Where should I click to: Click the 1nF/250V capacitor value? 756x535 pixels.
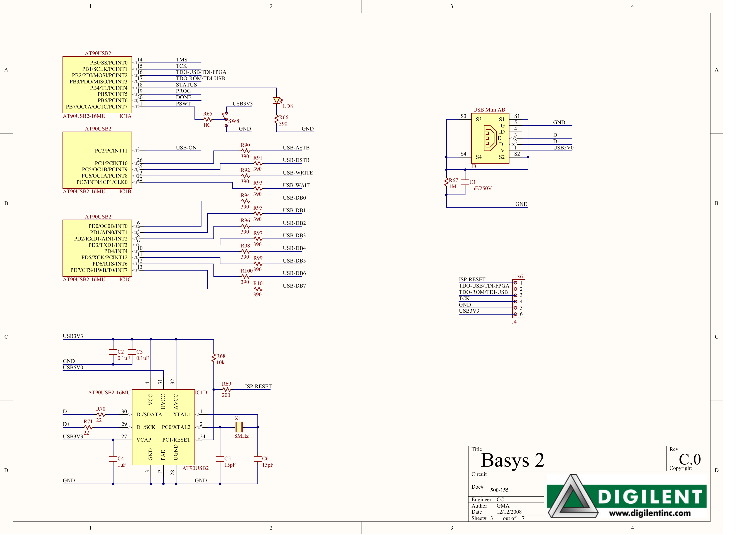tap(481, 188)
